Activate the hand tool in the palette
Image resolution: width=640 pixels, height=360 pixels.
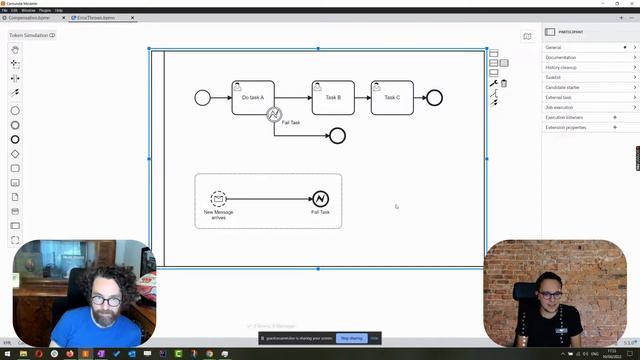coord(15,50)
